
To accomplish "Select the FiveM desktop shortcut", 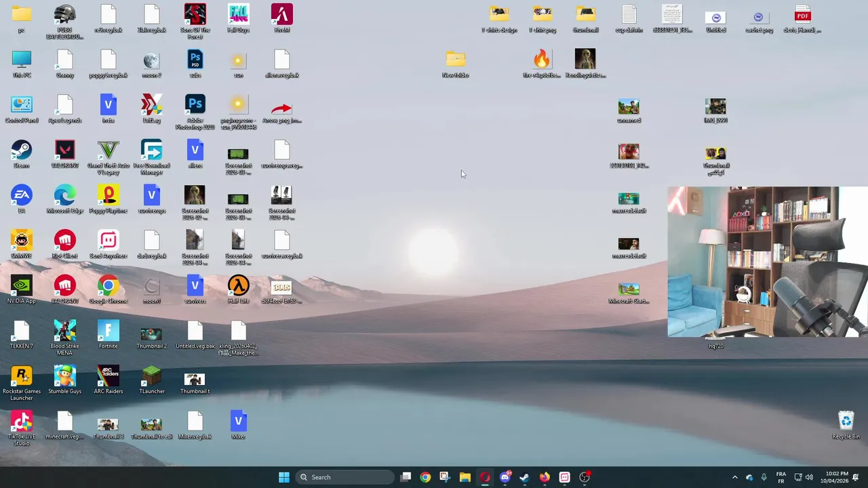I will coord(281,19).
